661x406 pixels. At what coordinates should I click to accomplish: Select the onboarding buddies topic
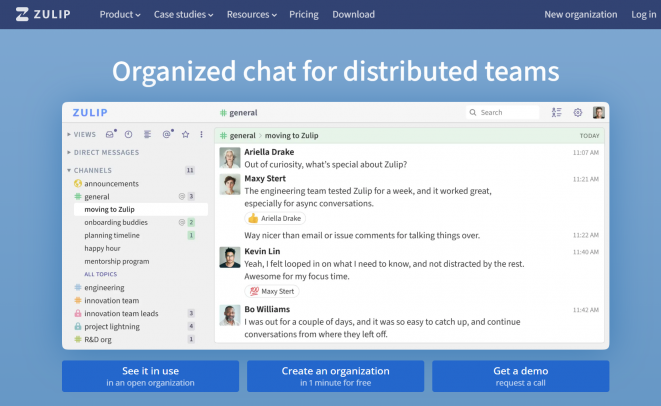116,222
